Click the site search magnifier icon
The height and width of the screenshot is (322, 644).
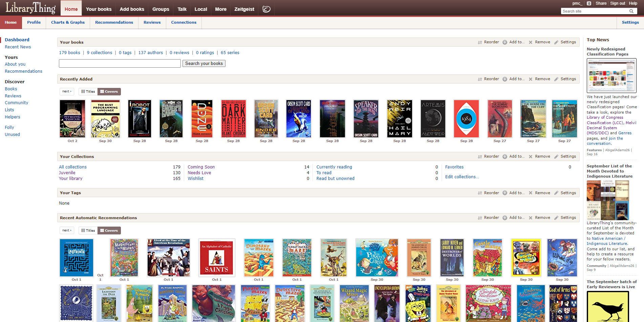coord(631,11)
